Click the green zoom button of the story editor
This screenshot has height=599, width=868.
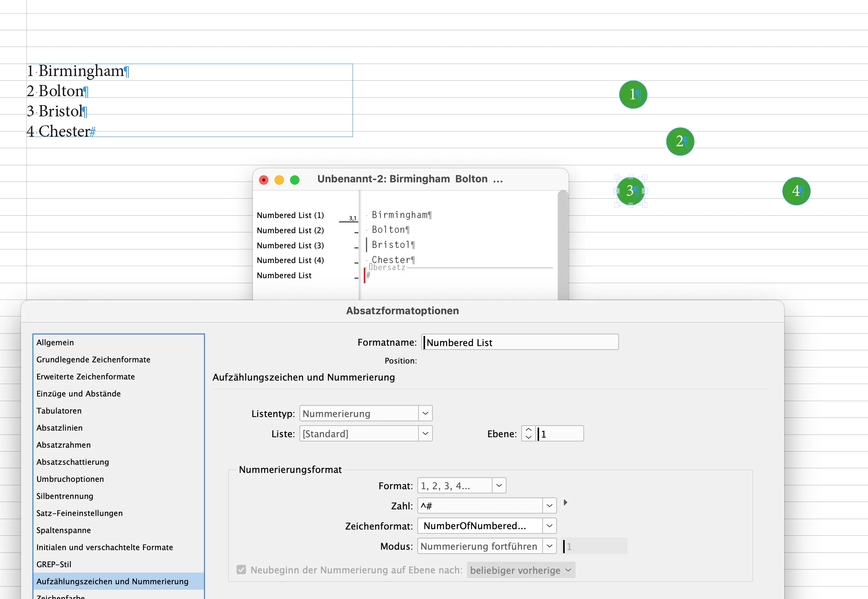(295, 180)
